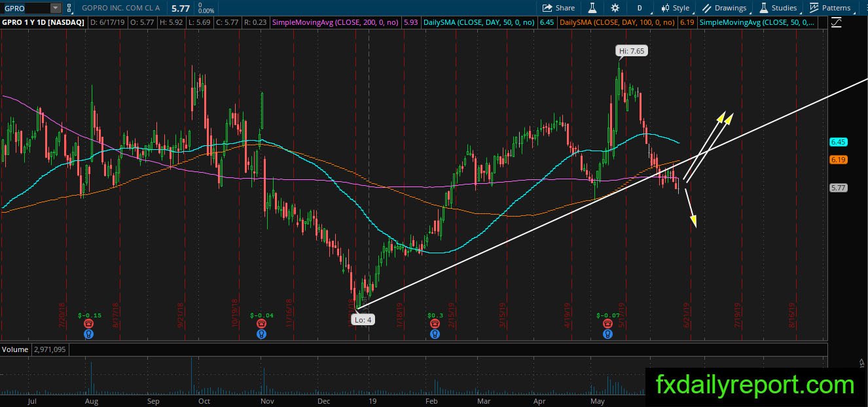868x407 pixels.
Task: Open the symbol history dropdown arrow
Action: tap(55, 8)
